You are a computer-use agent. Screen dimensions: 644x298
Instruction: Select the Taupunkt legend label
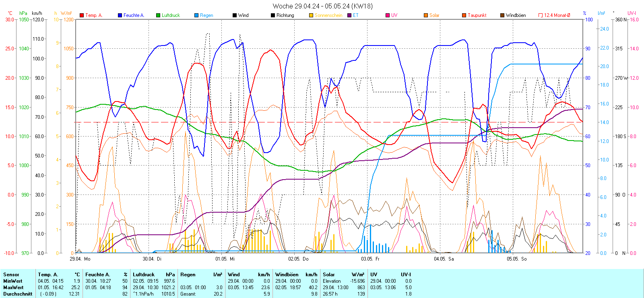click(477, 15)
